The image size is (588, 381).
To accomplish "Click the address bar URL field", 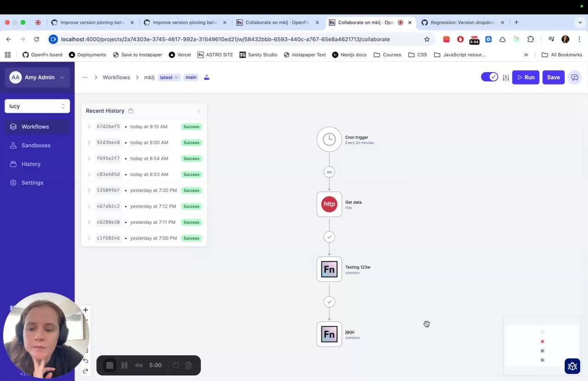I will pyautogui.click(x=225, y=39).
